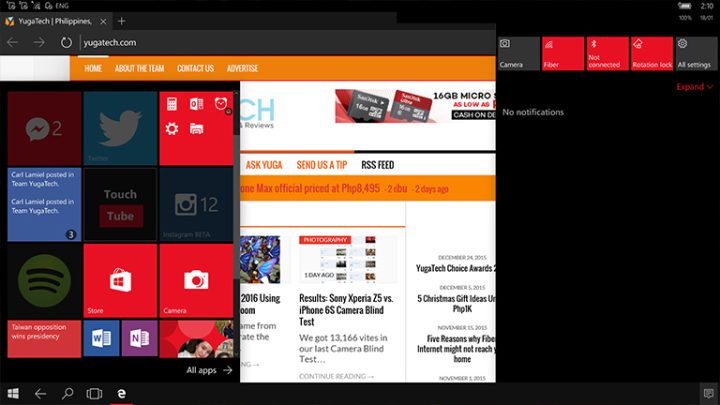Click the taskbar Back arrow
720x405 pixels.
pyautogui.click(x=40, y=394)
